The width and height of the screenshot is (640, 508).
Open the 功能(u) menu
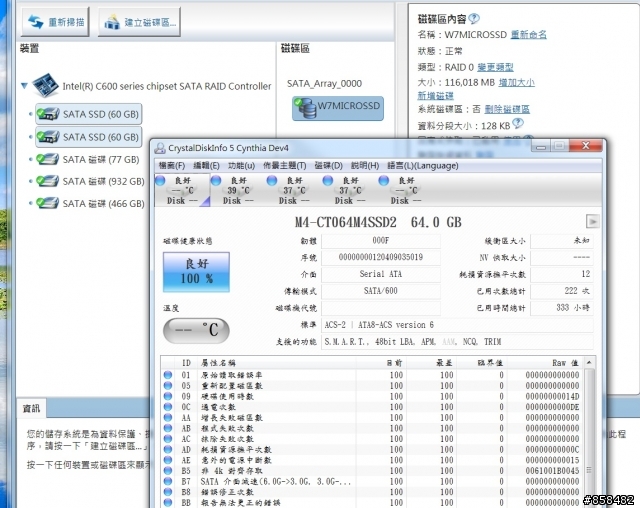[241, 166]
